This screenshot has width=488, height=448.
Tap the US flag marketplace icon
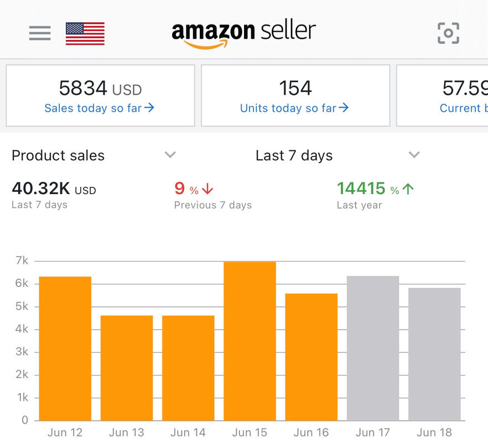[85, 33]
